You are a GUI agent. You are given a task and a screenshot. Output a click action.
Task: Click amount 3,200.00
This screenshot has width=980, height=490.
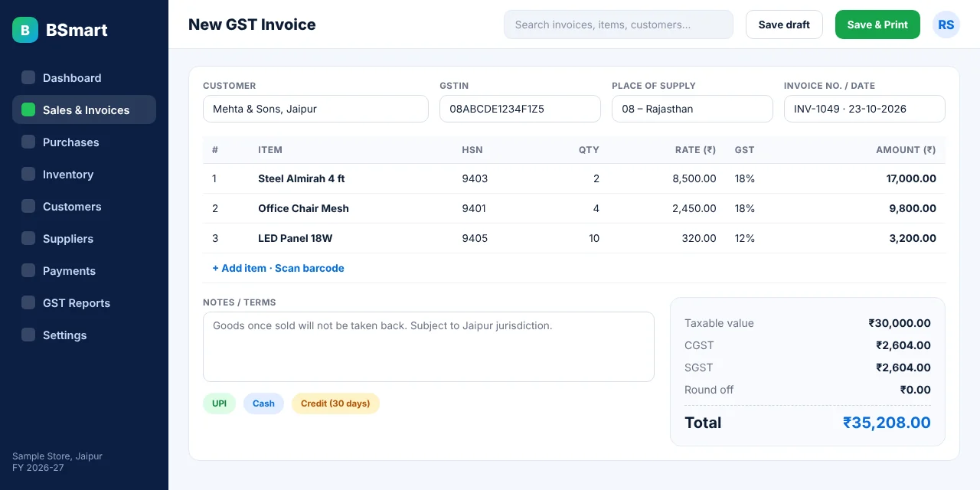(x=913, y=238)
